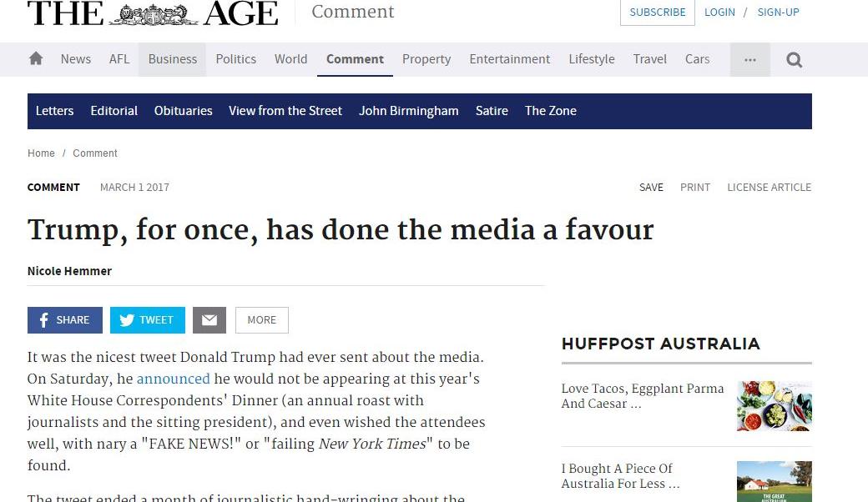Screen dimensions: 868x502
Task: Print the article via PRINT
Action: coord(694,187)
